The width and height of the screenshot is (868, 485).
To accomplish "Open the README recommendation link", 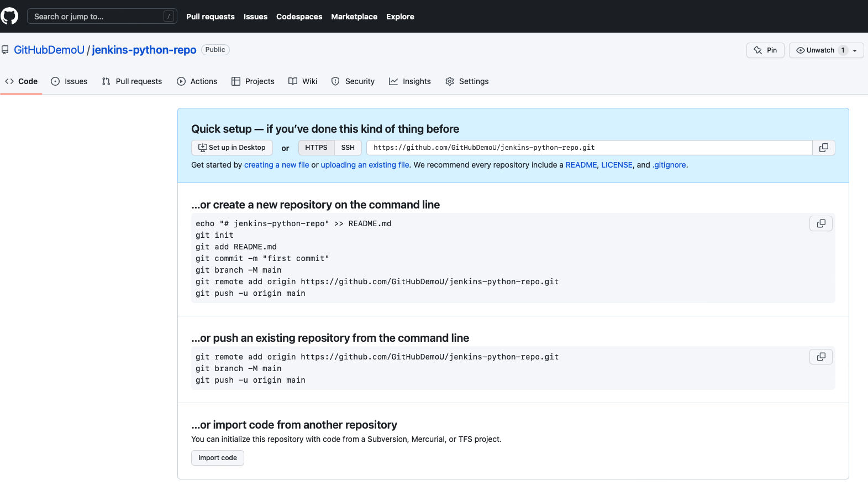I will [x=581, y=165].
